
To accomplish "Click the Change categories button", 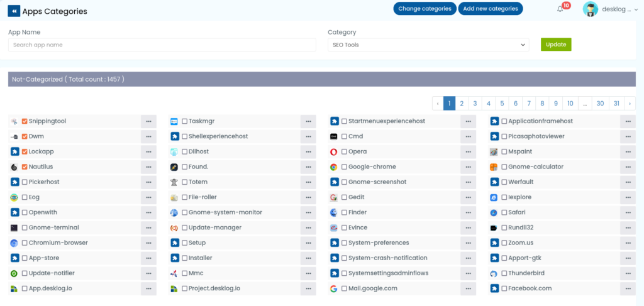I will coord(425,9).
